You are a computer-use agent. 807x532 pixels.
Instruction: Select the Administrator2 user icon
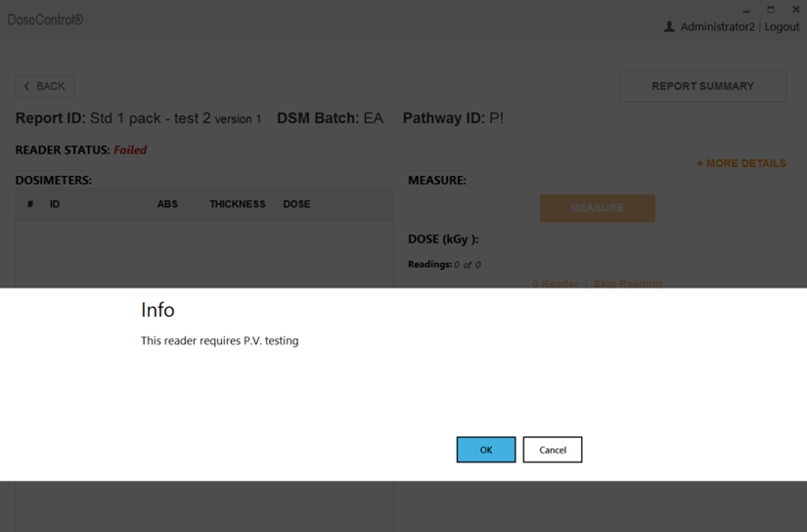pos(669,26)
